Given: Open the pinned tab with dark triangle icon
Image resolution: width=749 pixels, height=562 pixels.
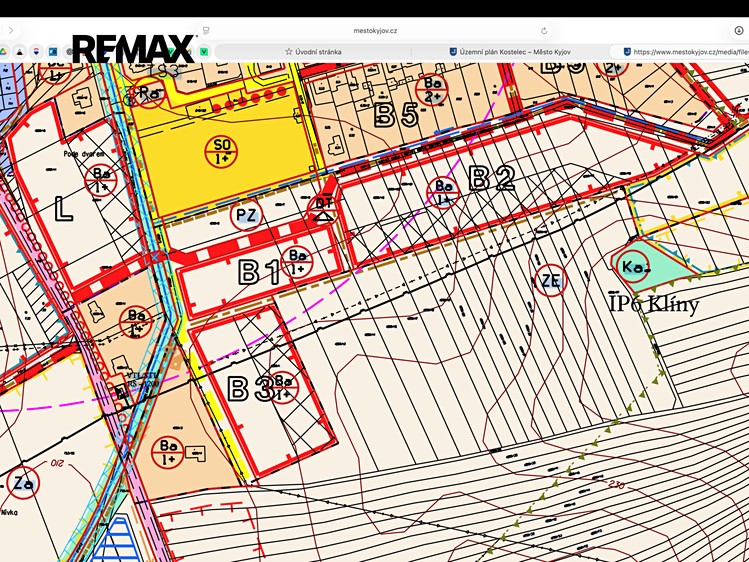Looking at the screenshot, I should click(x=20, y=52).
